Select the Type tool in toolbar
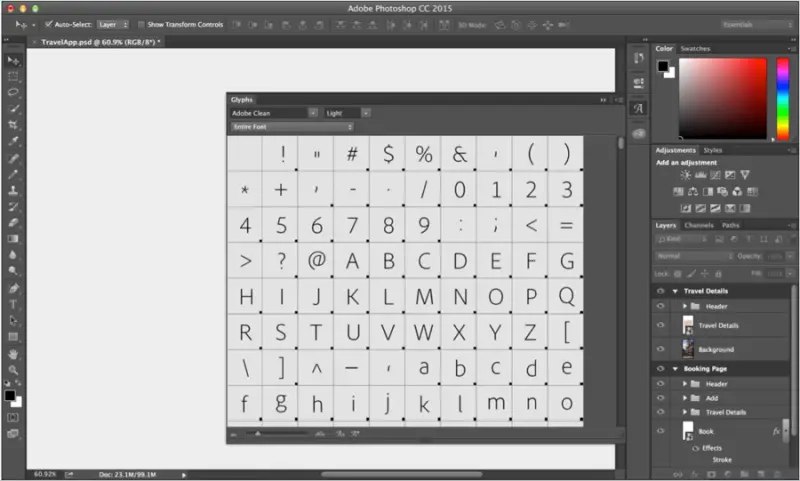 pyautogui.click(x=13, y=305)
